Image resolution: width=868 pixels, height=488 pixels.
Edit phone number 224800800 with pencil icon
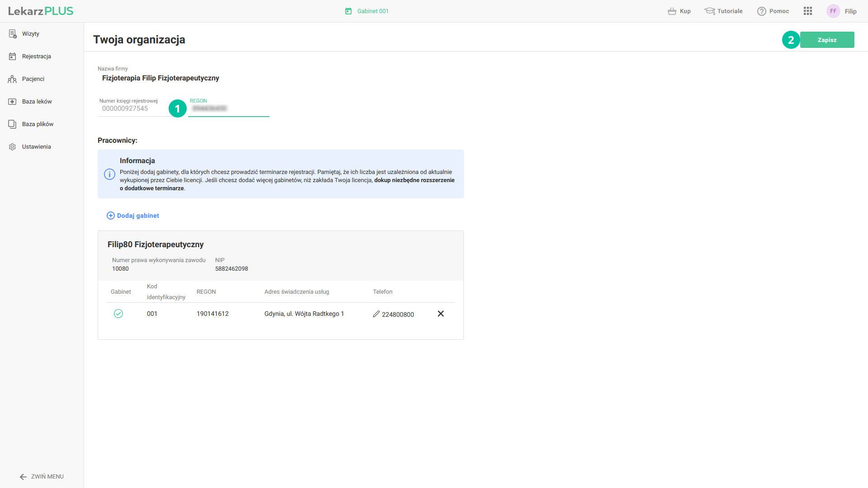[376, 314]
